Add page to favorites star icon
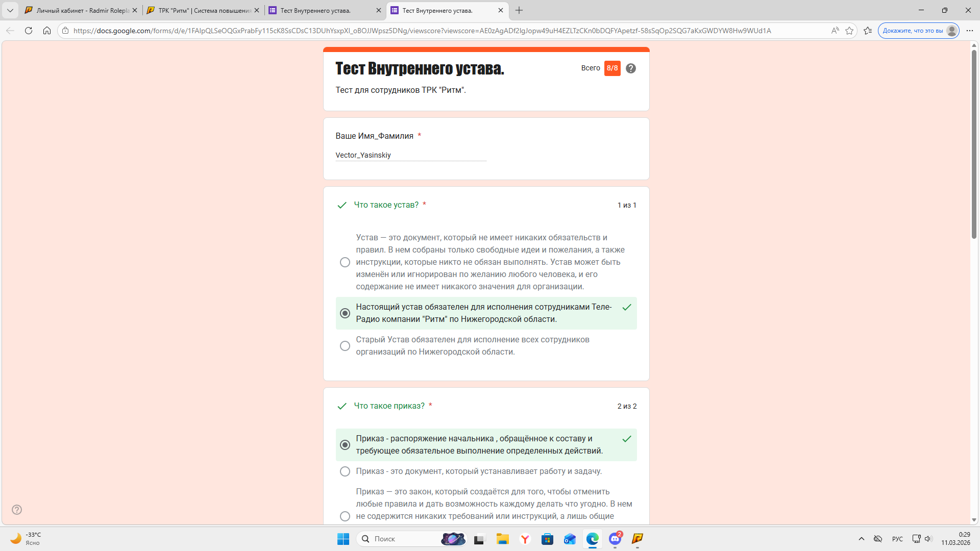980x551 pixels. (x=849, y=31)
